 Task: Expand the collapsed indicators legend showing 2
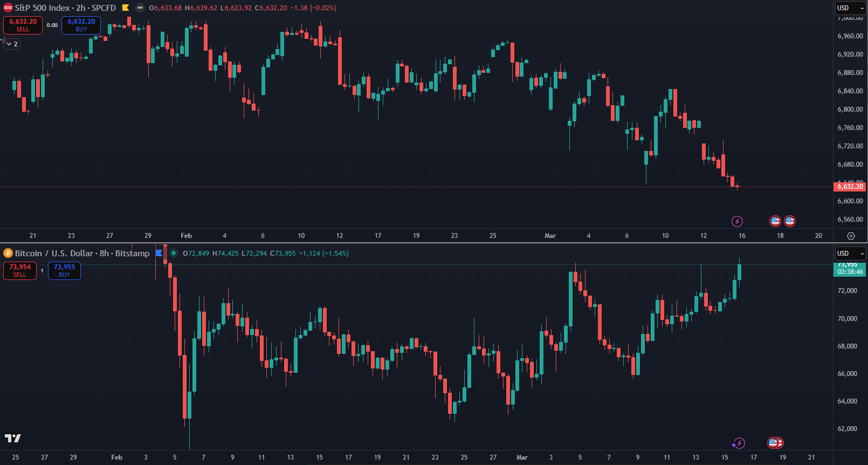pyautogui.click(x=12, y=44)
